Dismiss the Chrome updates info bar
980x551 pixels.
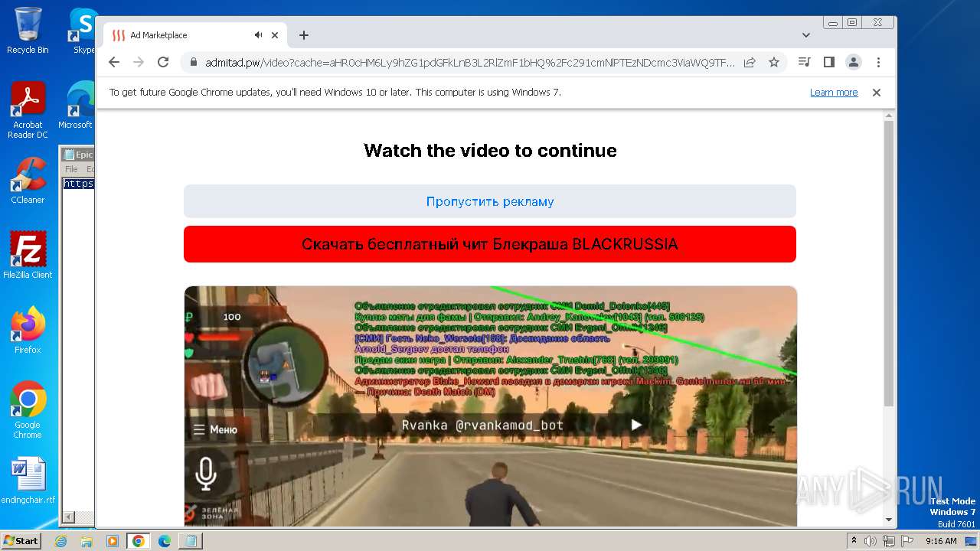tap(877, 93)
